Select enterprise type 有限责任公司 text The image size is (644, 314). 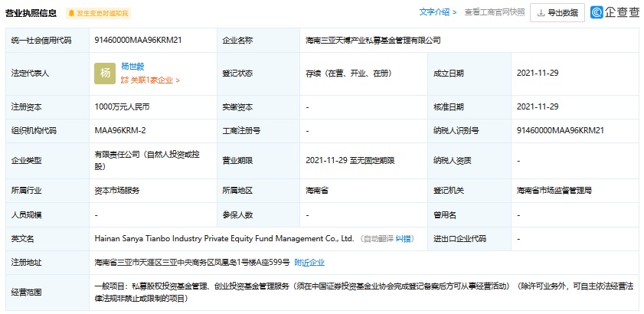pyautogui.click(x=146, y=160)
